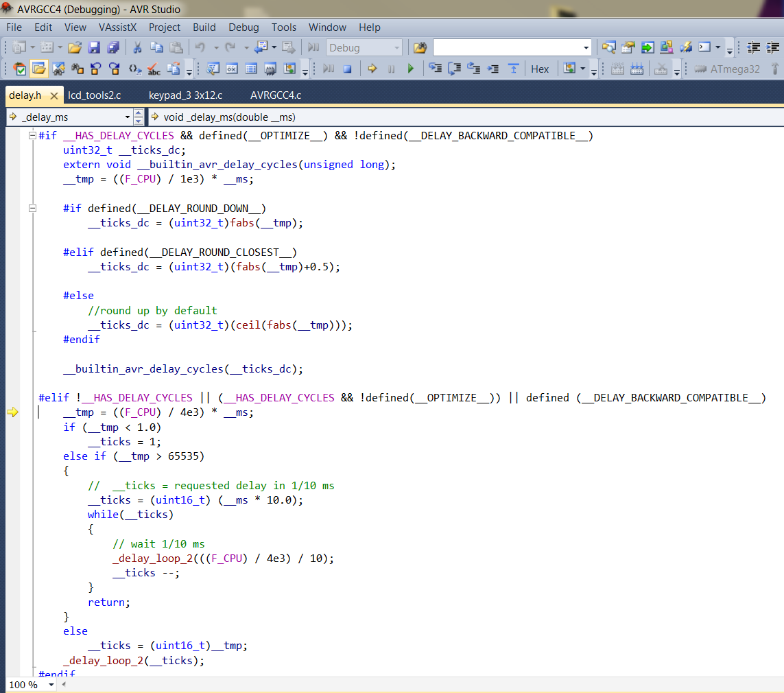The width and height of the screenshot is (784, 693).
Task: Click the VAssistX open file in solution icon
Action: pyautogui.click(x=38, y=69)
